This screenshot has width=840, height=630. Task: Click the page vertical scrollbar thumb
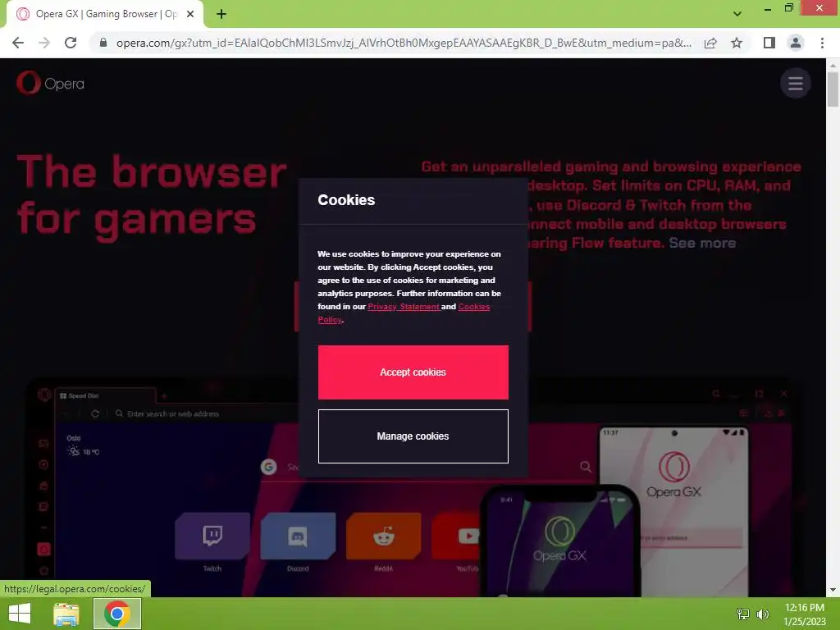(x=833, y=89)
